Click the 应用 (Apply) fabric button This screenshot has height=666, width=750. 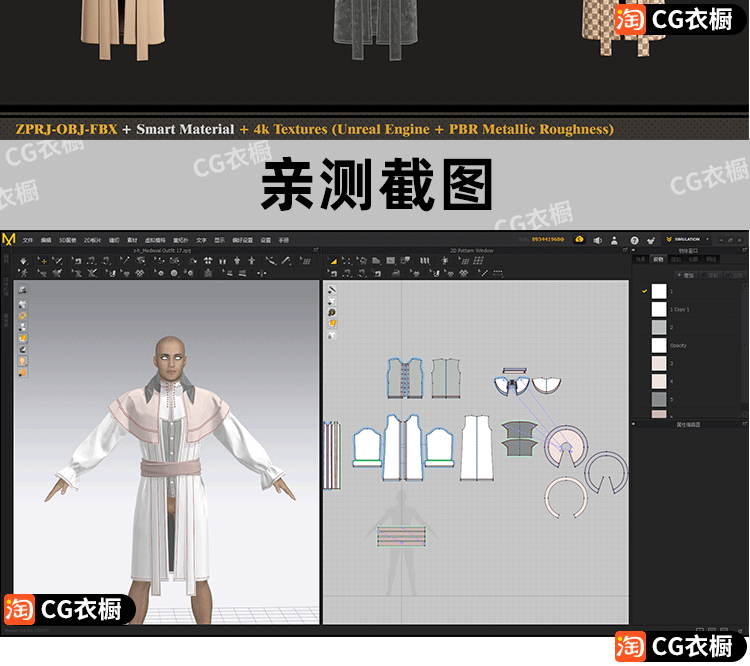coord(737,275)
